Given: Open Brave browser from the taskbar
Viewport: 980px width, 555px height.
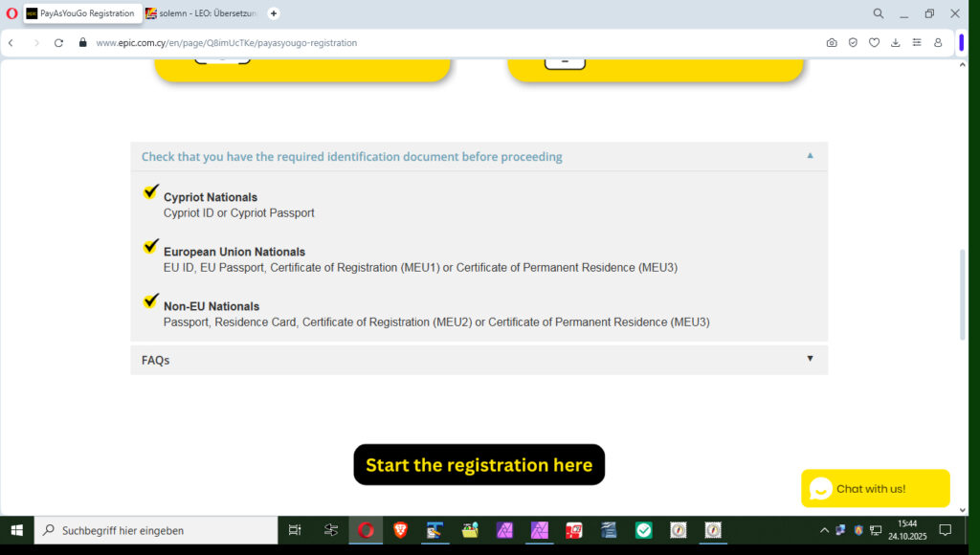Looking at the screenshot, I should coord(400,530).
